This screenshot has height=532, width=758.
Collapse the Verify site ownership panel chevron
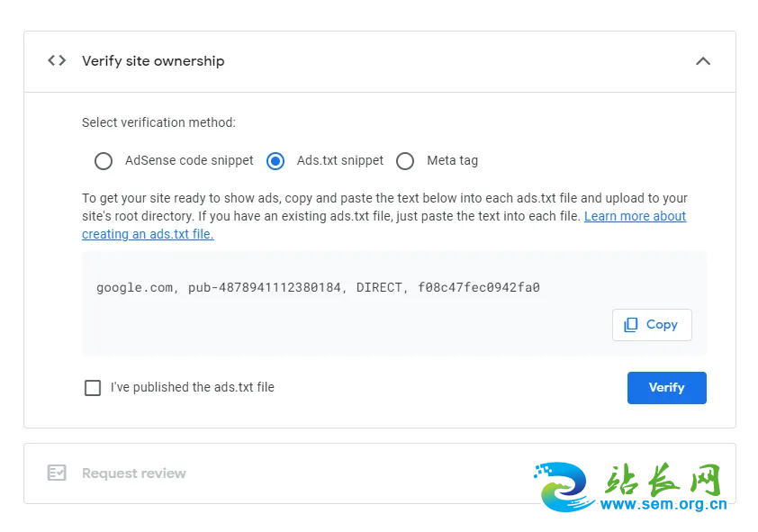click(x=703, y=61)
